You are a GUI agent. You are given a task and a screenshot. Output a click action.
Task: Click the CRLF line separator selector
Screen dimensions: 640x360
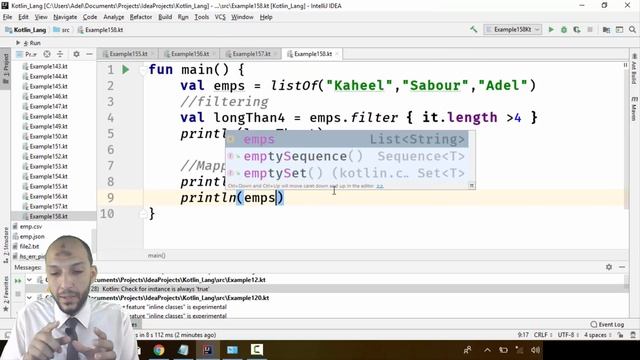pyautogui.click(x=542, y=335)
